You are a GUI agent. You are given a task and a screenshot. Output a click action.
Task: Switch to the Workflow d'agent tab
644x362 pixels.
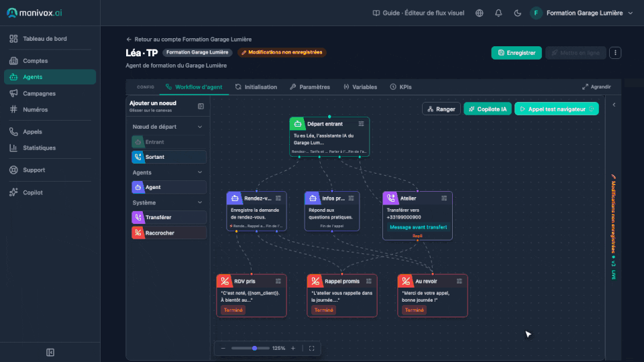tap(194, 87)
